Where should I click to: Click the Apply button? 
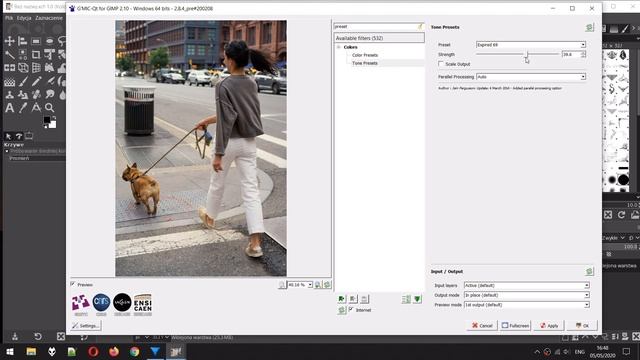pyautogui.click(x=549, y=326)
